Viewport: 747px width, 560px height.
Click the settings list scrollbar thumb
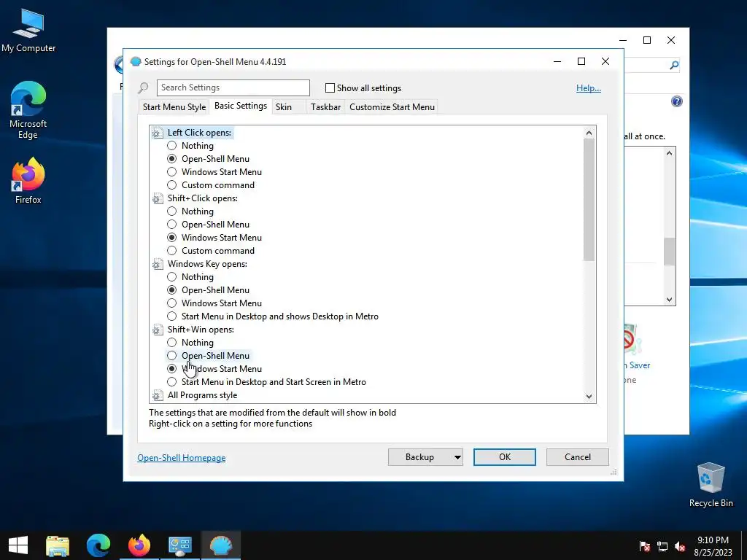(x=589, y=200)
